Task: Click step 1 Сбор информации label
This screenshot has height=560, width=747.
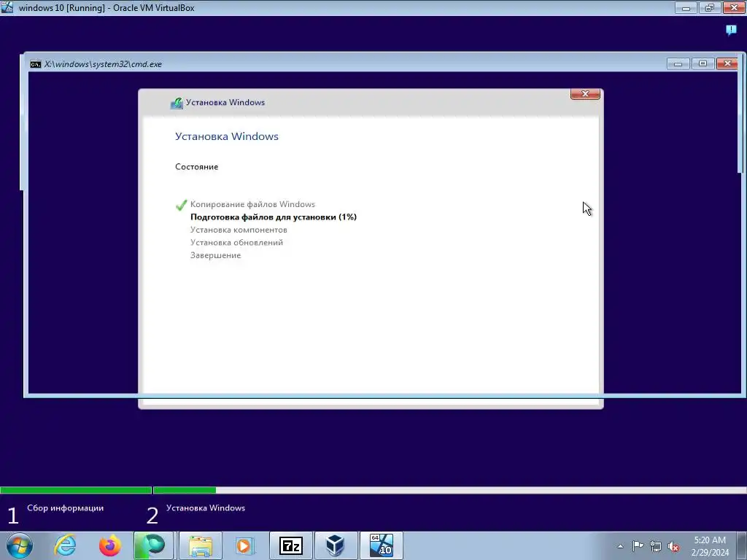Action: click(65, 508)
